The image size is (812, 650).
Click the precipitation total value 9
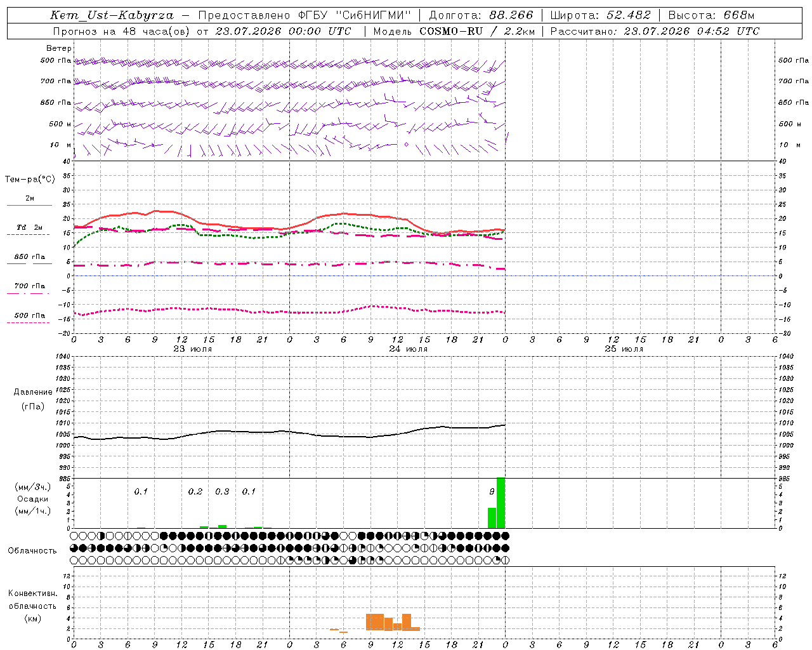[492, 491]
